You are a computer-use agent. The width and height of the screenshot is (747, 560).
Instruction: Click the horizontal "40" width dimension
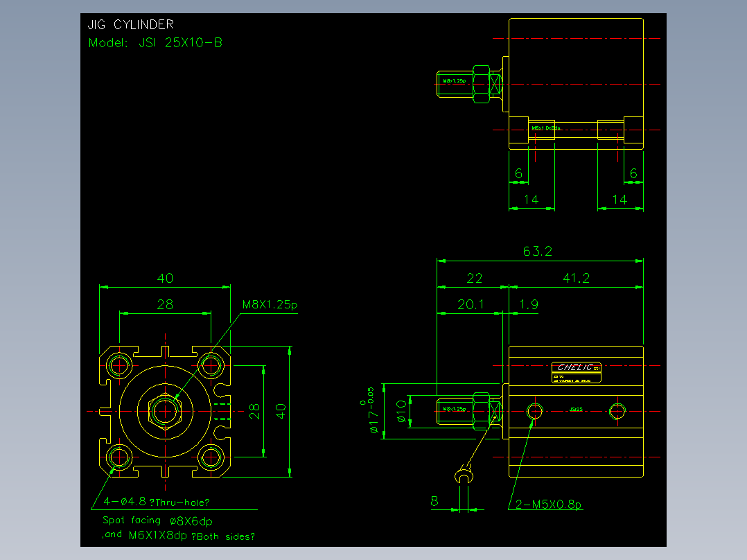[x=166, y=279]
